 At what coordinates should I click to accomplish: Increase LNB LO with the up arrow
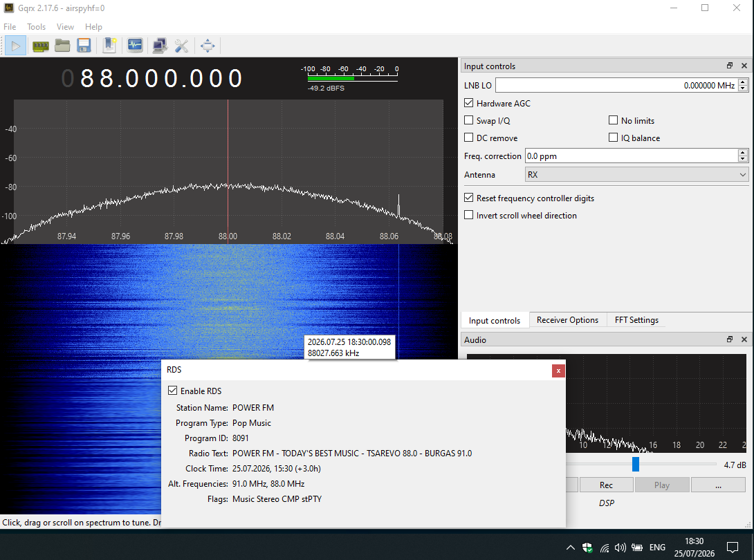pos(743,82)
